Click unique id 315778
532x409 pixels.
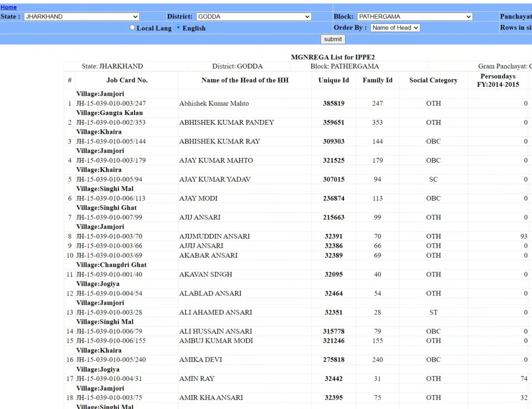tap(334, 332)
